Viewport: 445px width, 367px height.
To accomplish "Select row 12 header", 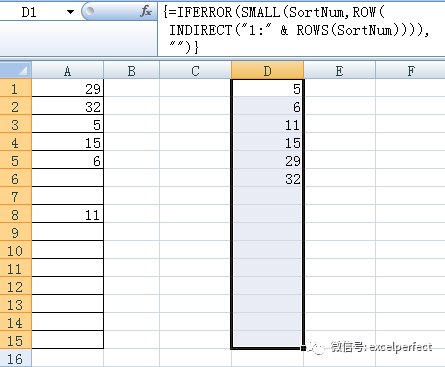I will [x=15, y=286].
